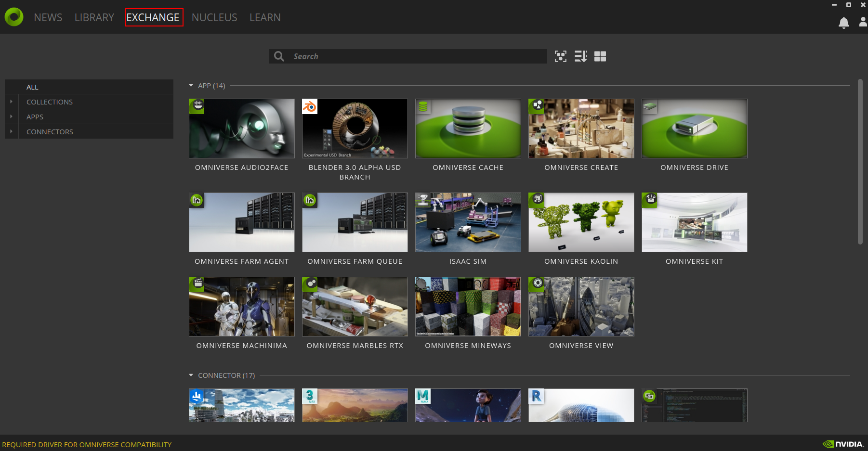Open notifications bell icon
Image resolution: width=868 pixels, height=451 pixels.
coord(843,23)
